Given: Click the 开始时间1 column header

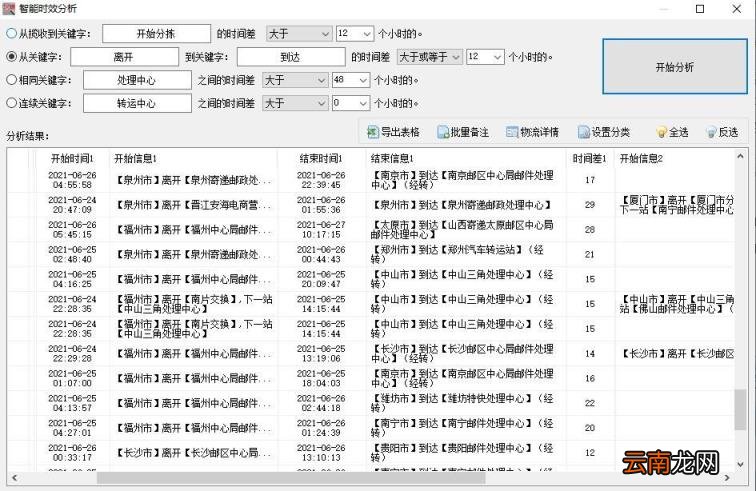Looking at the screenshot, I should tap(72, 158).
